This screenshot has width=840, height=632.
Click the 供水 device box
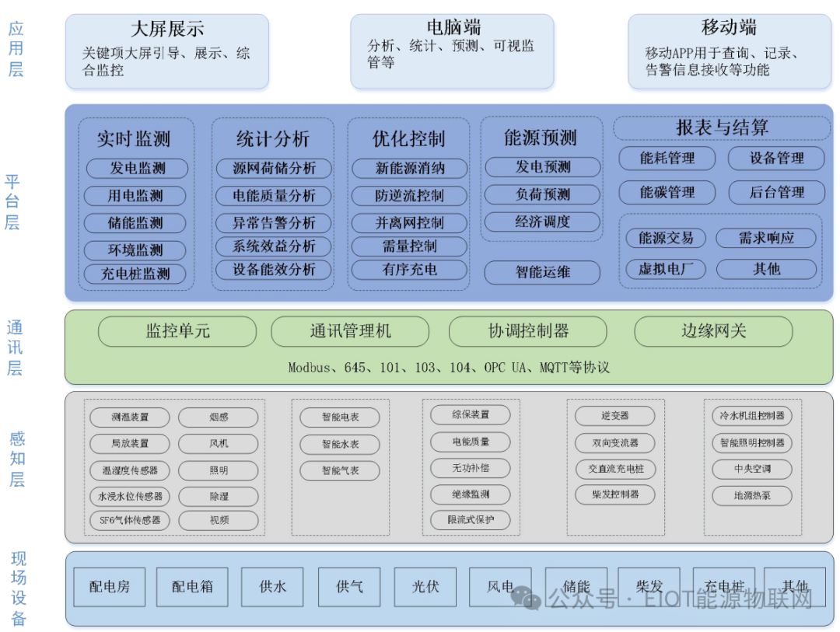[x=273, y=587]
